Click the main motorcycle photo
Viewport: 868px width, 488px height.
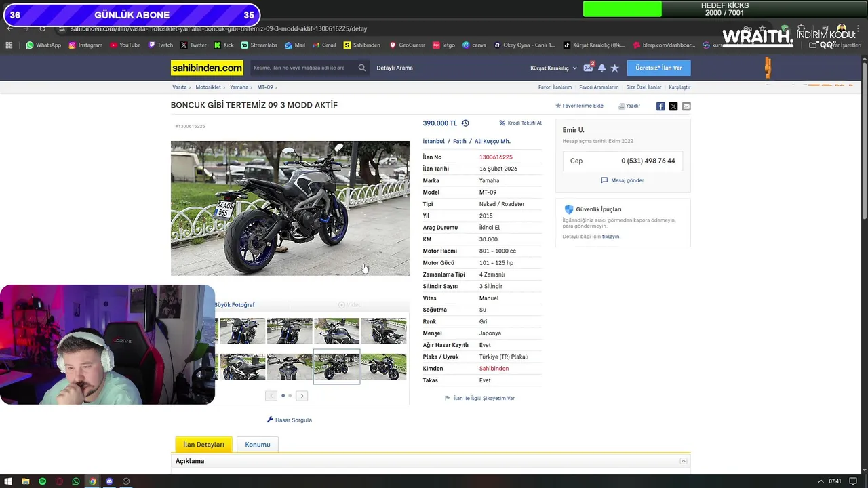[290, 208]
